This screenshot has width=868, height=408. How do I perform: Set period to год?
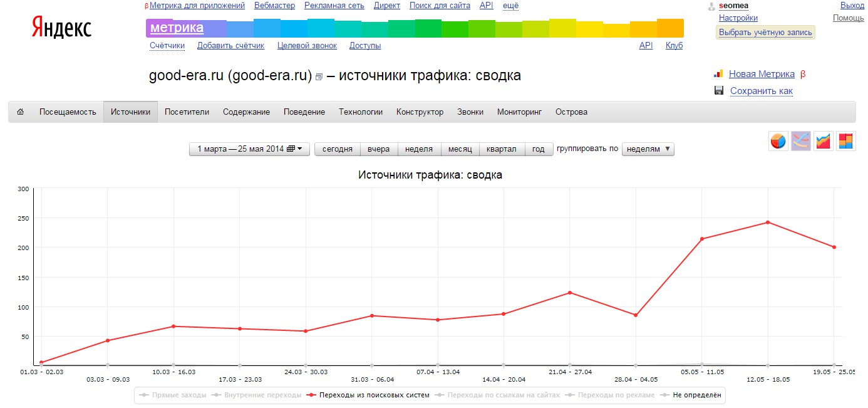539,149
